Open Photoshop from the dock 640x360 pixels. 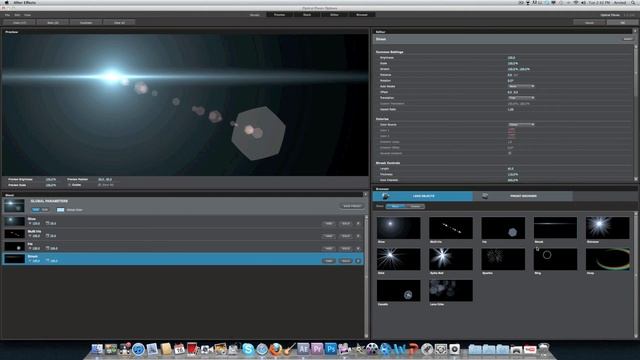click(331, 349)
